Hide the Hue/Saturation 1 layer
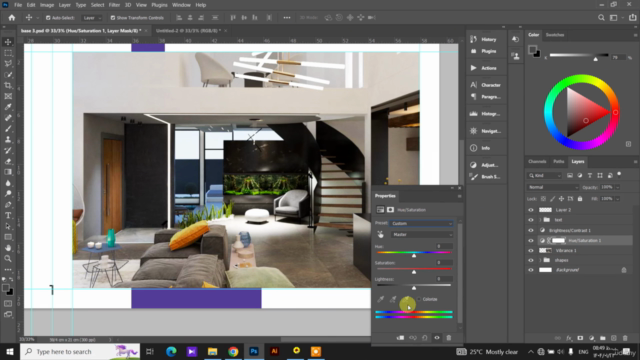 coord(531,240)
